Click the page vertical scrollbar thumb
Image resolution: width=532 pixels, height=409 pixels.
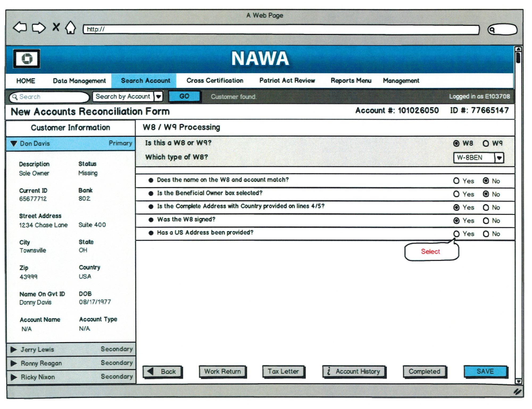tap(518, 58)
